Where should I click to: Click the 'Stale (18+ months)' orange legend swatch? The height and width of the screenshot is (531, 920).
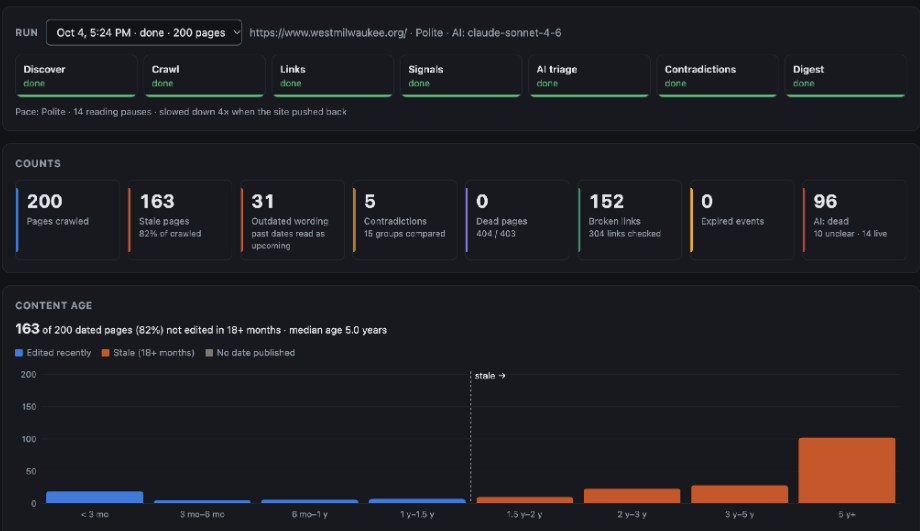coord(106,353)
